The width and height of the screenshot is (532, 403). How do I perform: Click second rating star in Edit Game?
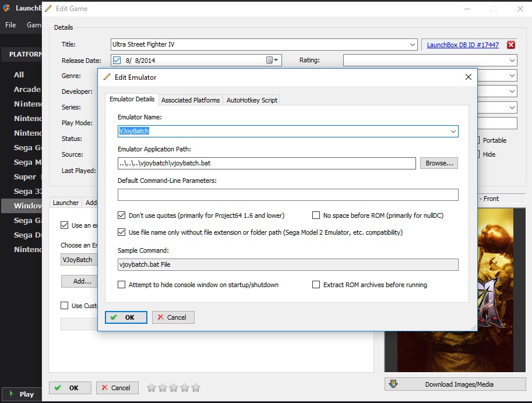pyautogui.click(x=163, y=387)
